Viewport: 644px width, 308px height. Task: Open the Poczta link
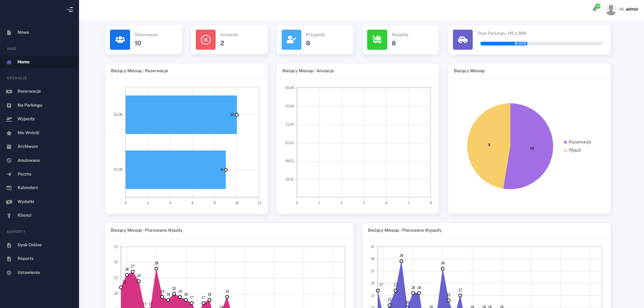click(x=40, y=174)
